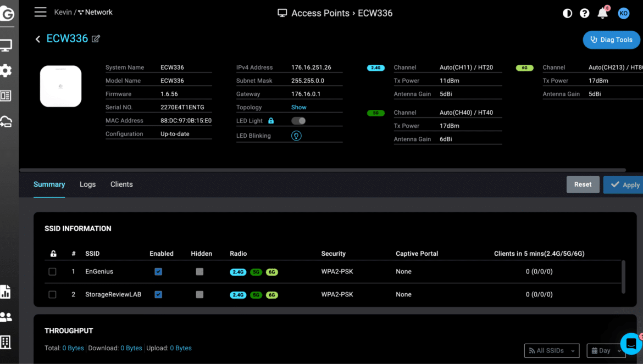Check Hidden for StorageReviewLAB SSID

pos(199,294)
